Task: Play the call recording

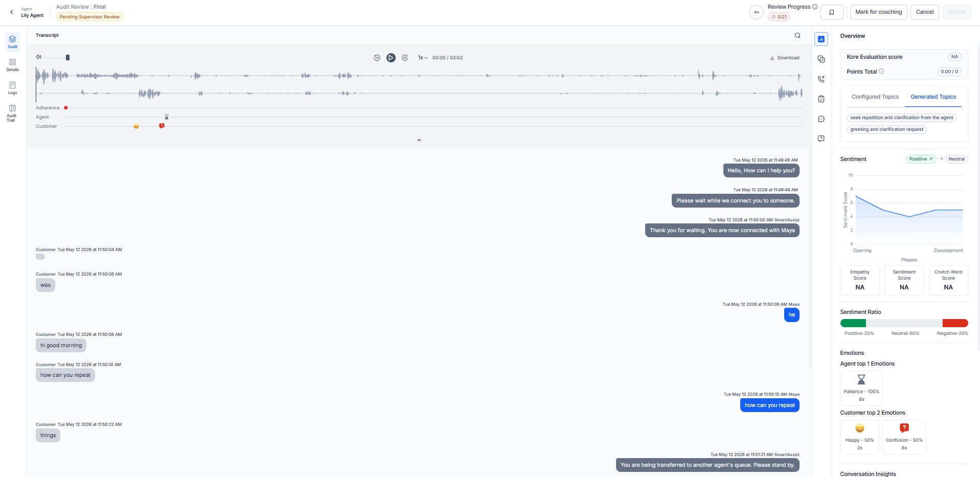Action: [x=391, y=58]
